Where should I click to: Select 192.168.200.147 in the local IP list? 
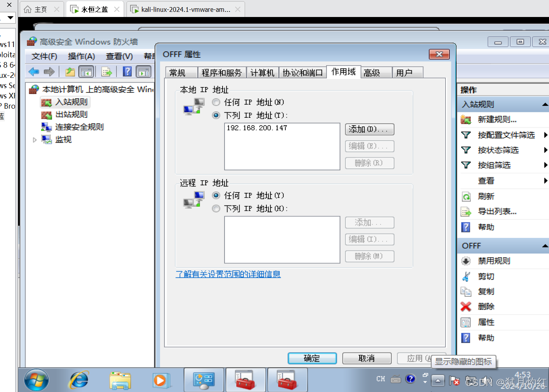(257, 128)
